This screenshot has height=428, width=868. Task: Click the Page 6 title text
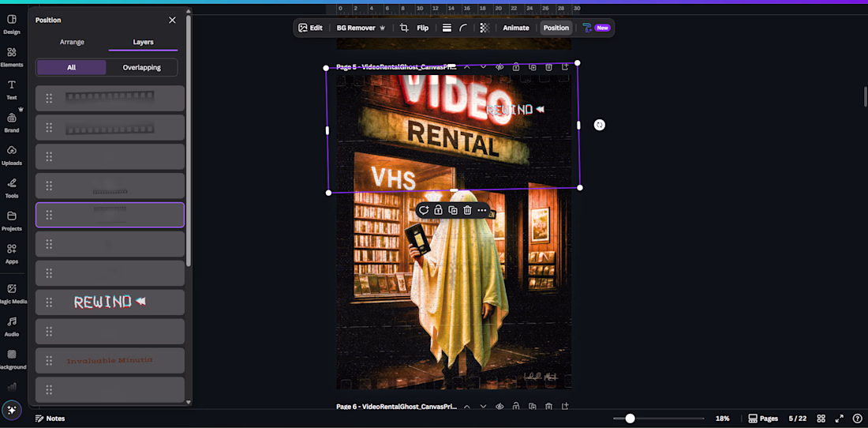tap(396, 407)
